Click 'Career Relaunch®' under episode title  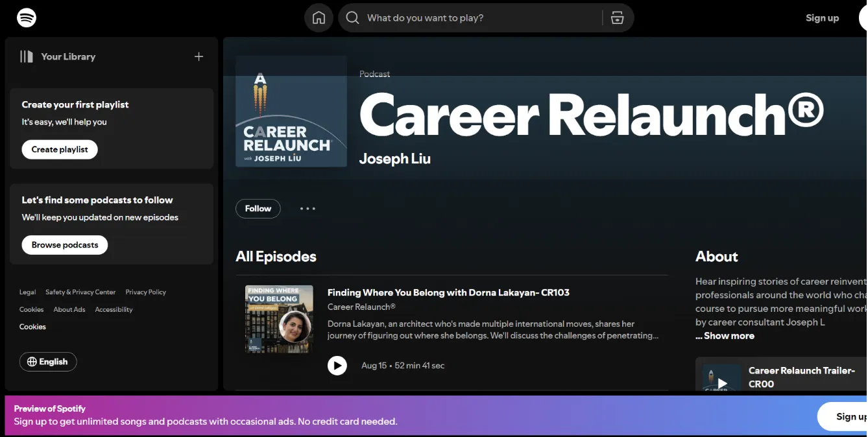pos(361,307)
